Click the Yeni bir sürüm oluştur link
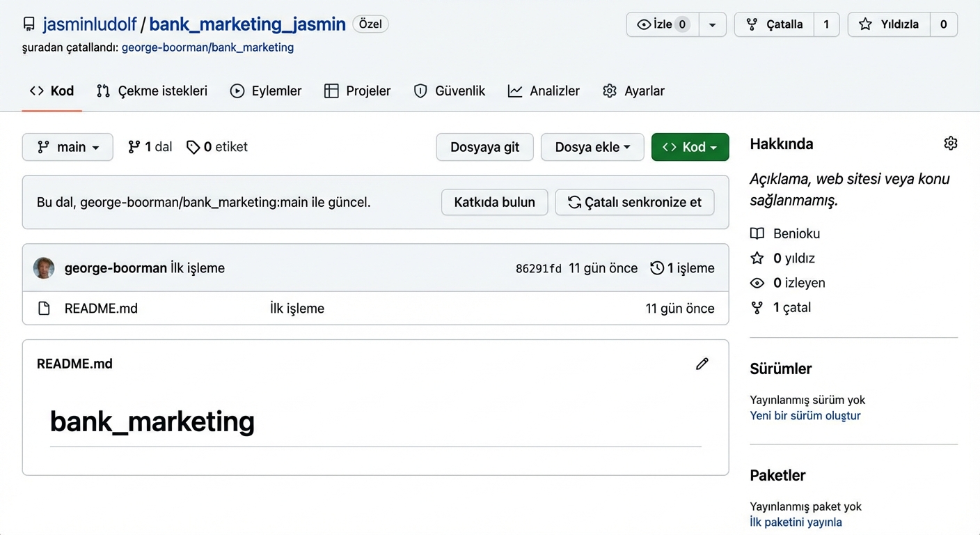 [805, 416]
